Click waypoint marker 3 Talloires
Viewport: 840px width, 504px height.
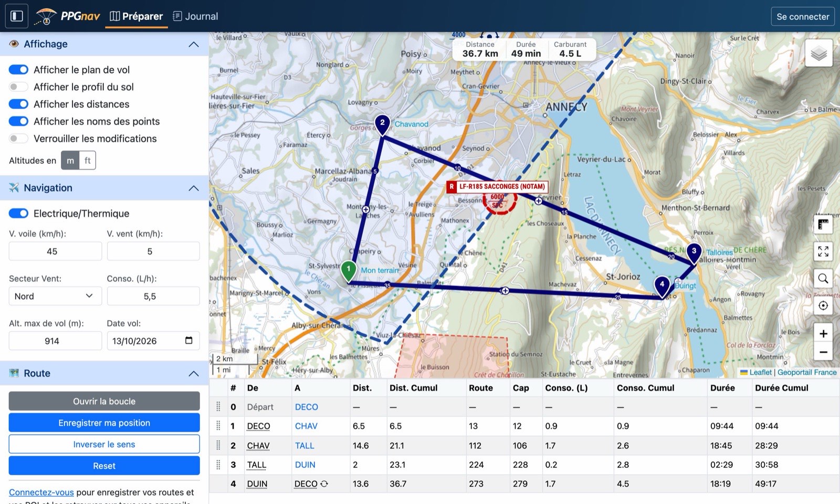(694, 253)
